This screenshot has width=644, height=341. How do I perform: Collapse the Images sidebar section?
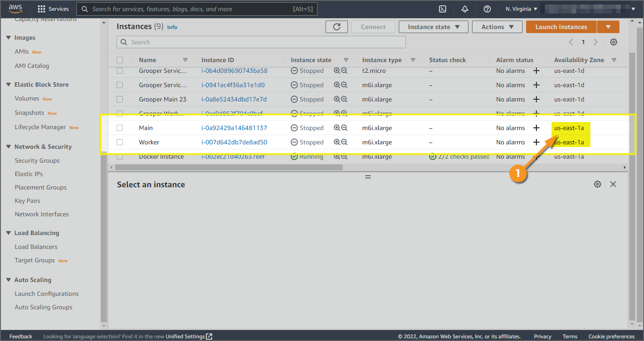pos(8,38)
